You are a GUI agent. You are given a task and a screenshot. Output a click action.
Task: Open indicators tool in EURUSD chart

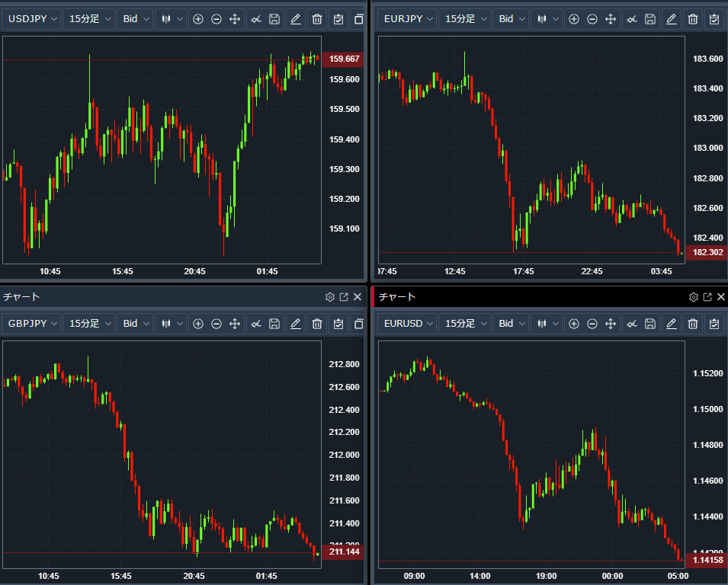(x=632, y=324)
